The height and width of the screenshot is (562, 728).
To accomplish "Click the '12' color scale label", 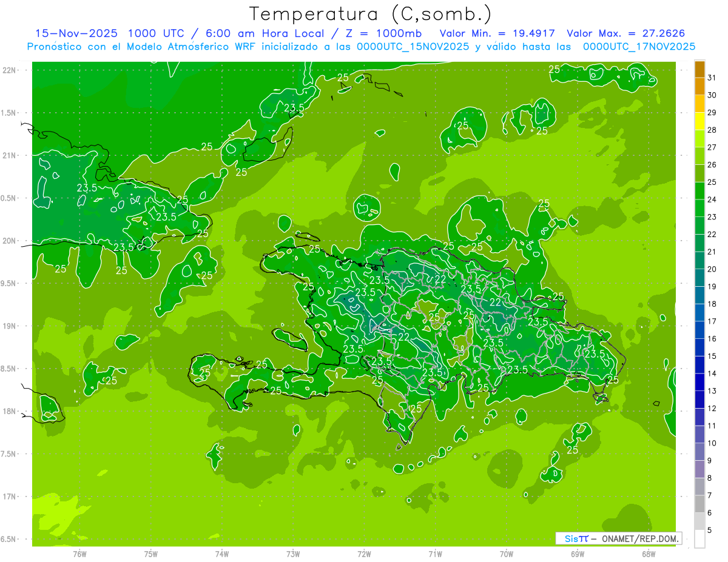I will pyautogui.click(x=712, y=409).
